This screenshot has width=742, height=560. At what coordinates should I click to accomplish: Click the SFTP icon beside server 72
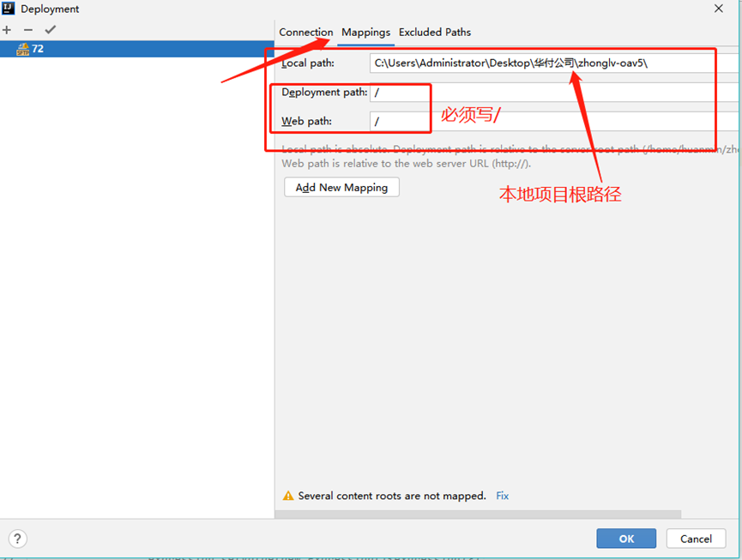click(22, 49)
